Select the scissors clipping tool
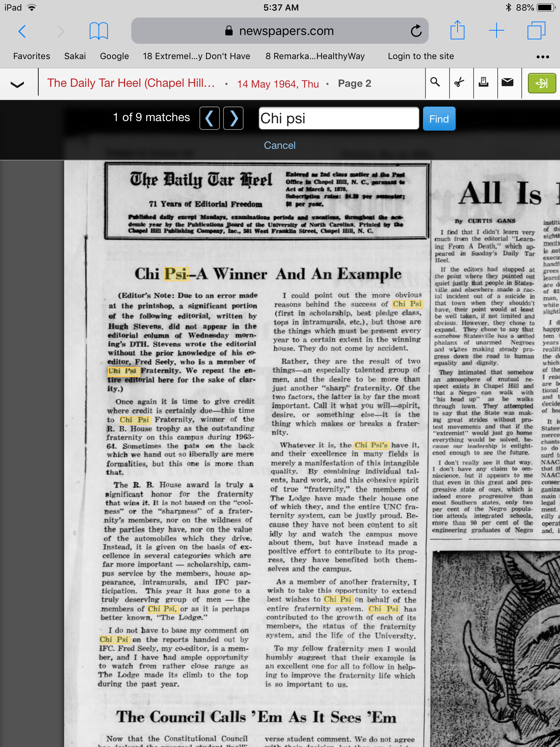Image resolution: width=560 pixels, height=747 pixels. click(x=459, y=82)
